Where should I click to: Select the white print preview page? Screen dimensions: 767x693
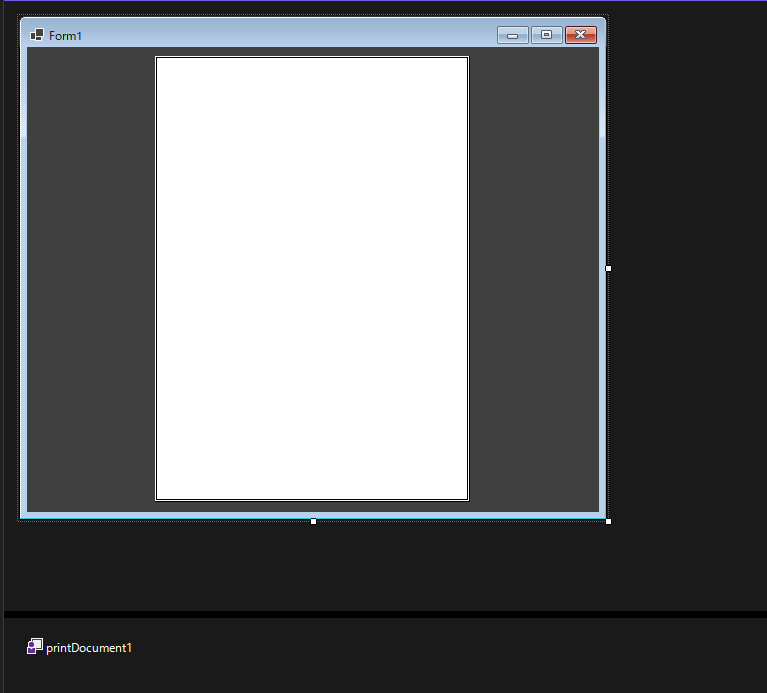[312, 279]
